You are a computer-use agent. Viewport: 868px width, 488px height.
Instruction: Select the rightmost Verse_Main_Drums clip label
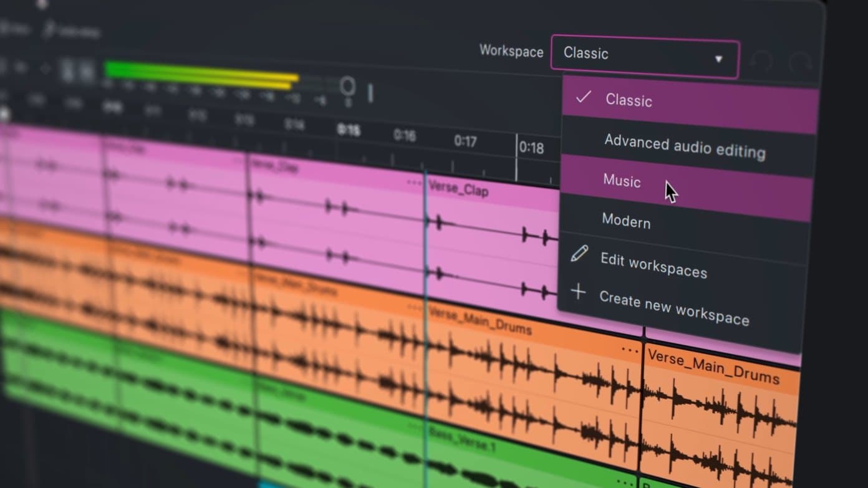coord(713,366)
